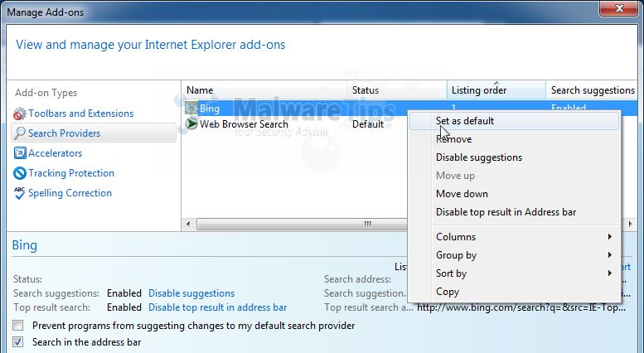Expand the Sort by submenu

pos(514,273)
